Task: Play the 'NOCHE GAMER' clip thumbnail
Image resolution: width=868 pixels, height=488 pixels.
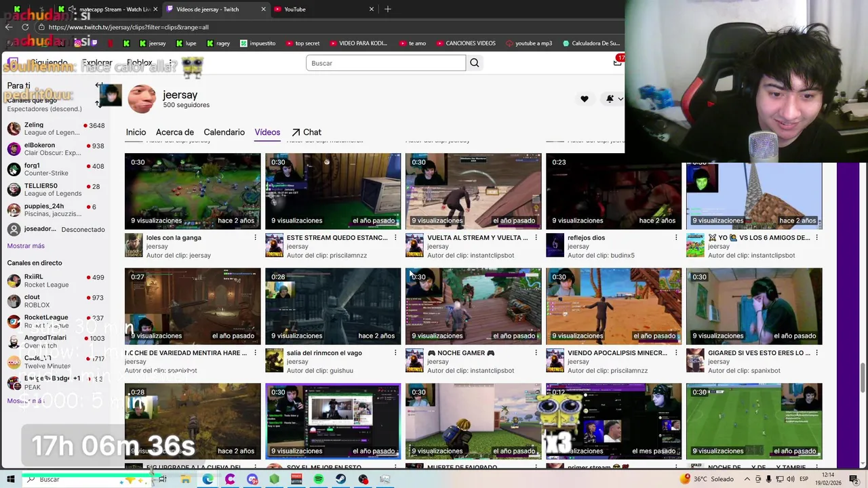Action: click(x=473, y=306)
